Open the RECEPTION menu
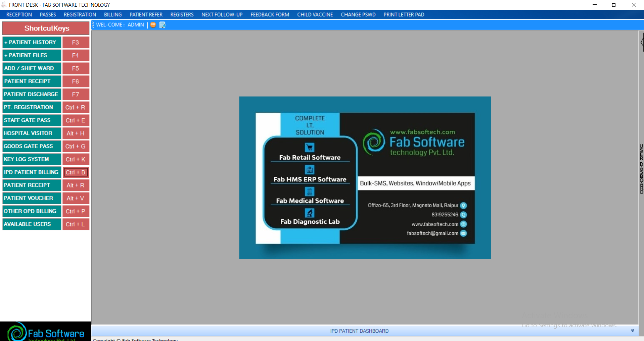The height and width of the screenshot is (341, 644). (x=19, y=15)
